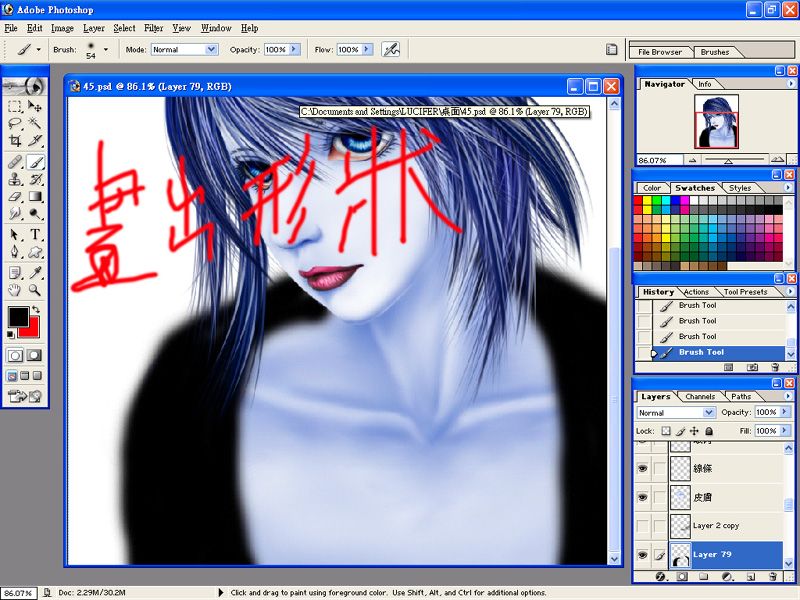This screenshot has height=600, width=800.
Task: Select the Pen tool
Action: (x=15, y=252)
